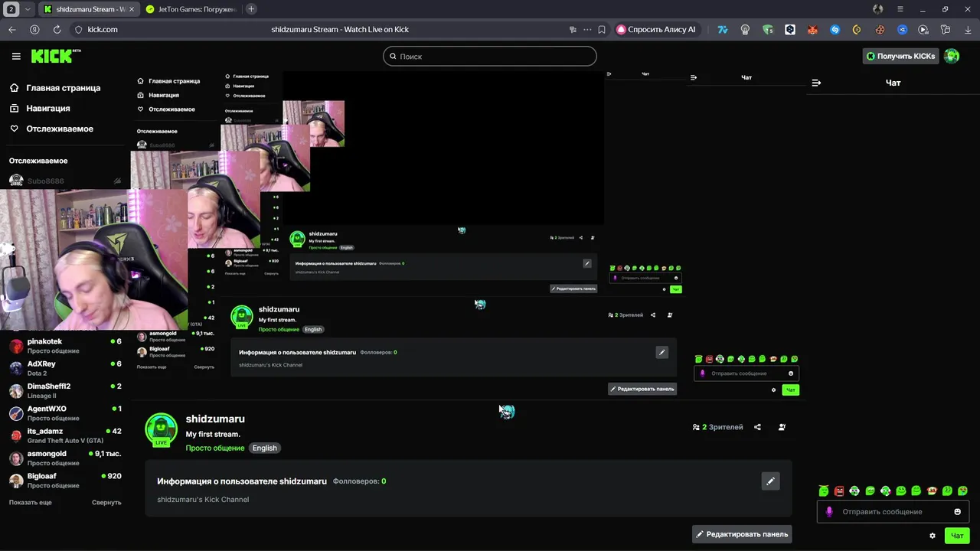Viewport: 980px width, 551px height.
Task: Click the Shazam extension icon
Action: click(x=835, y=29)
